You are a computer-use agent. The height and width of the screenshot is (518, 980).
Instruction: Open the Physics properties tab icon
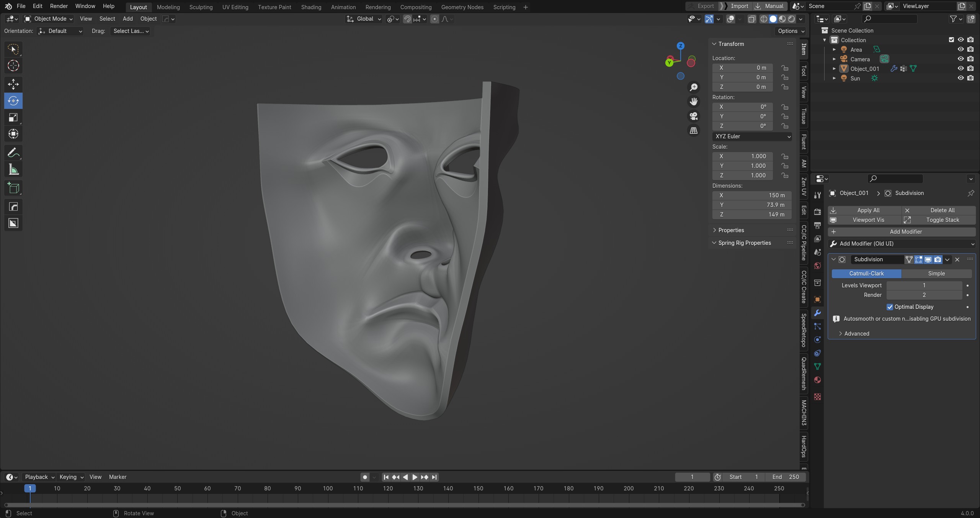[817, 339]
